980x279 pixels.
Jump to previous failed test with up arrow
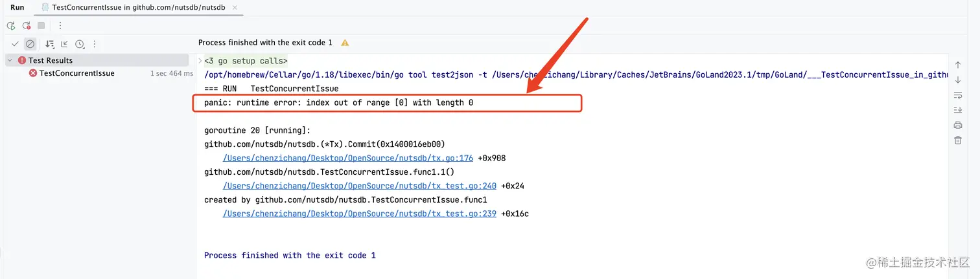(x=958, y=65)
